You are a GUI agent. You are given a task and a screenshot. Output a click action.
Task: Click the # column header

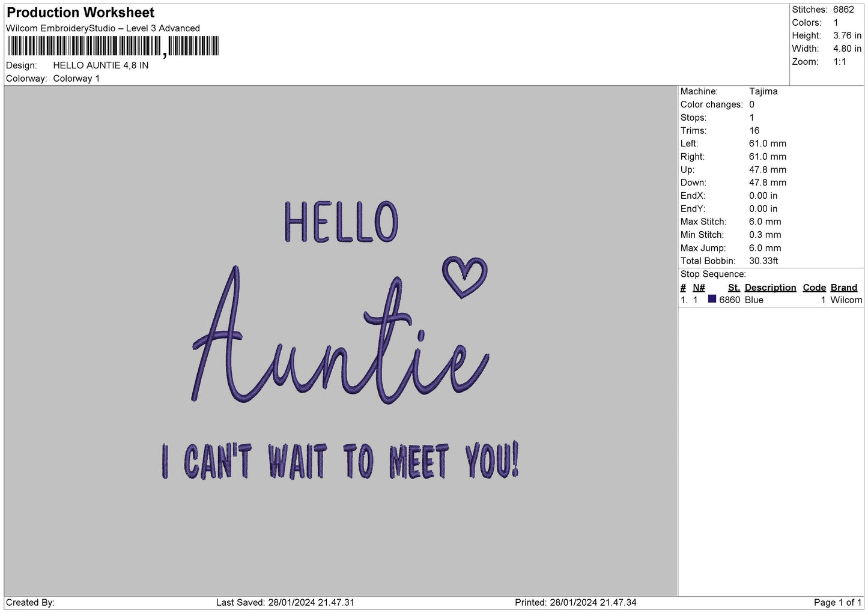coord(683,288)
